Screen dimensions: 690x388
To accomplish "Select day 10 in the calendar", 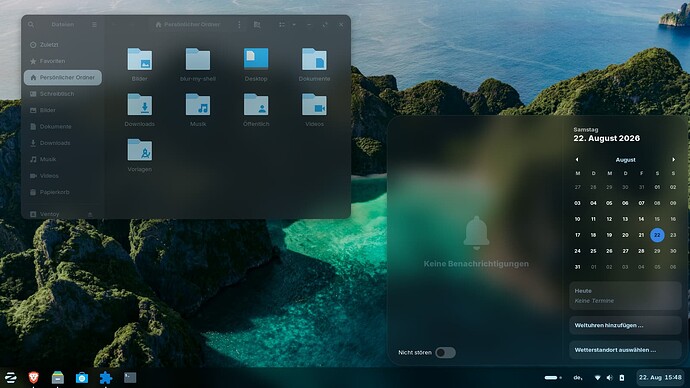I will coord(577,219).
